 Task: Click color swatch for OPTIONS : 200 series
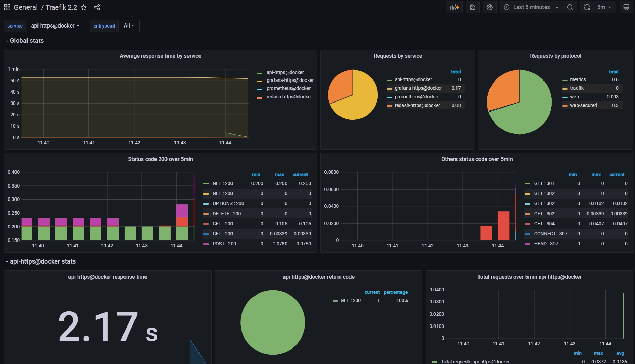pos(206,204)
